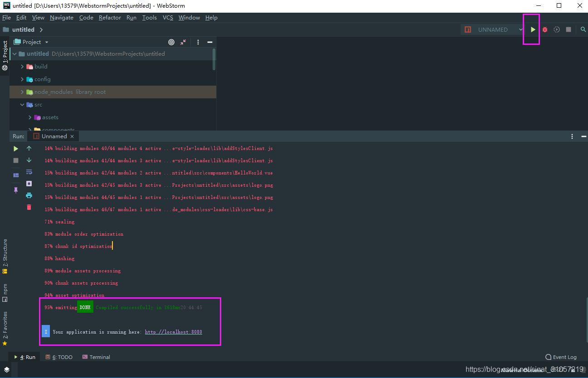Locate current file with the Project panel target icon

coord(171,42)
